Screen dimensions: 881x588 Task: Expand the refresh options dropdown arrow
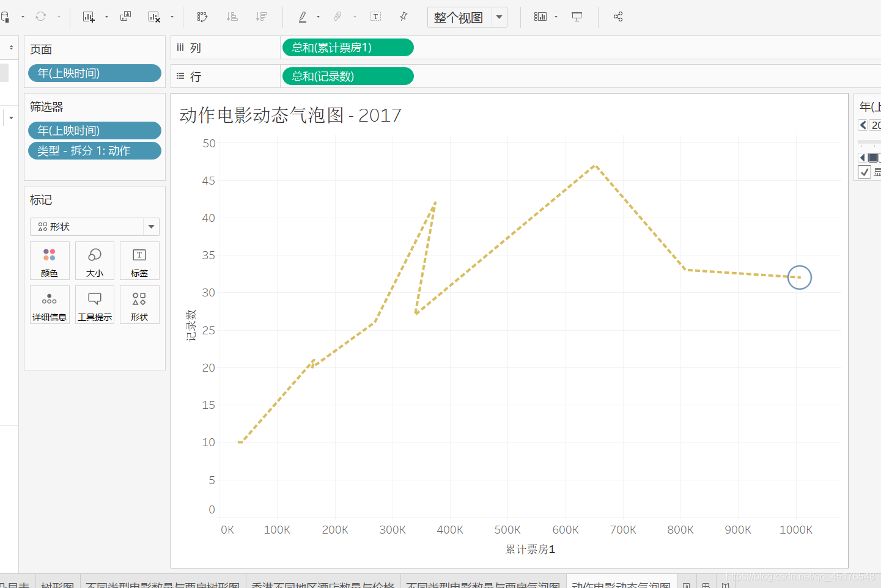(x=59, y=17)
